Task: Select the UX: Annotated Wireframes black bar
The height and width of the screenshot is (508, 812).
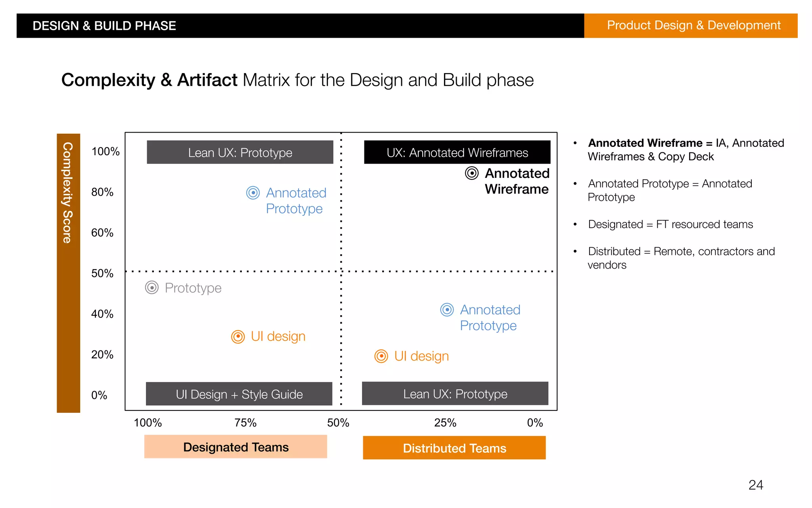Action: point(457,152)
